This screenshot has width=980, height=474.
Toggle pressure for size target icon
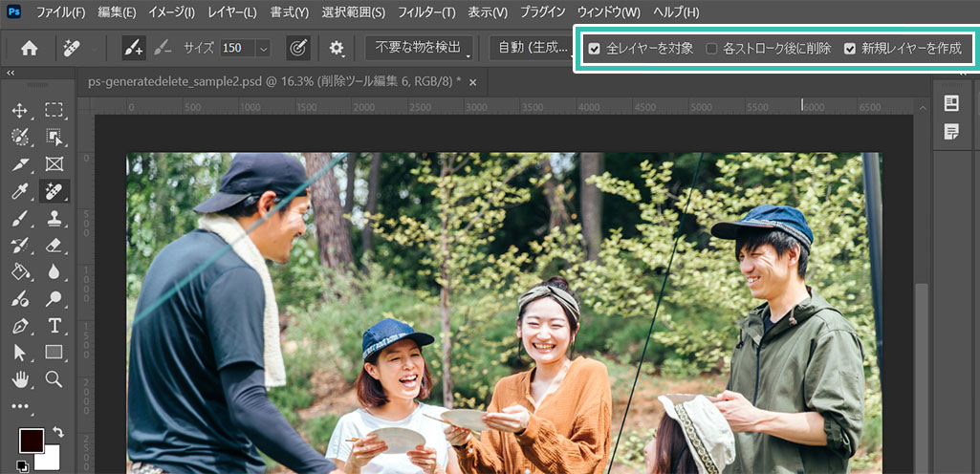[x=298, y=48]
